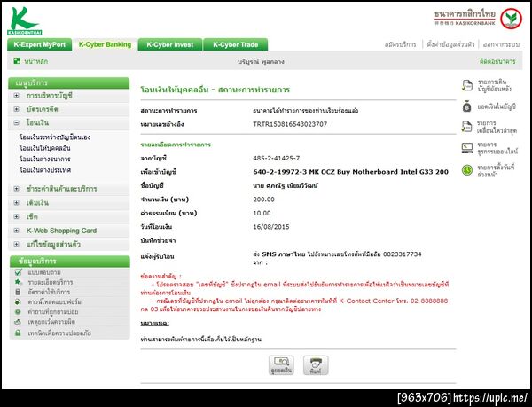Click the เทคนิคเพื่อความปลอดภัย lock icon
Screen dimensions: 532x407
[19, 333]
